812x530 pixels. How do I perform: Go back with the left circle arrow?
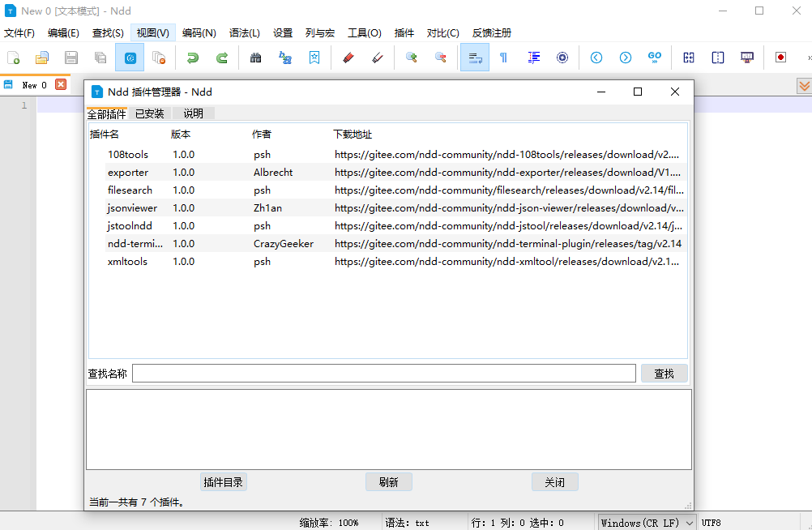pyautogui.click(x=596, y=58)
